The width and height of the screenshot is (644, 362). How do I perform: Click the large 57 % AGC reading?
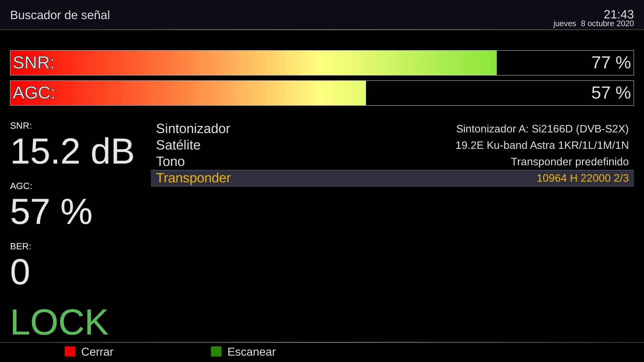click(51, 212)
